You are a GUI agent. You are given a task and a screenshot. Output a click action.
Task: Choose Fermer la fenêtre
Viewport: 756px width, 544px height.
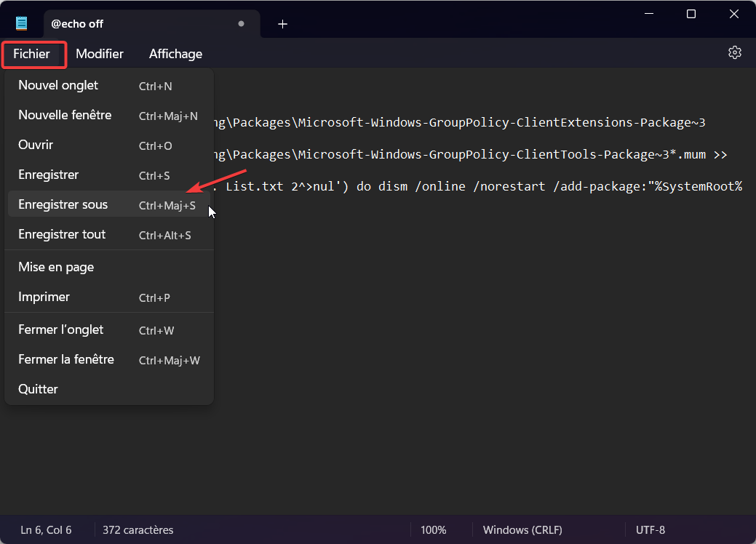109,360
